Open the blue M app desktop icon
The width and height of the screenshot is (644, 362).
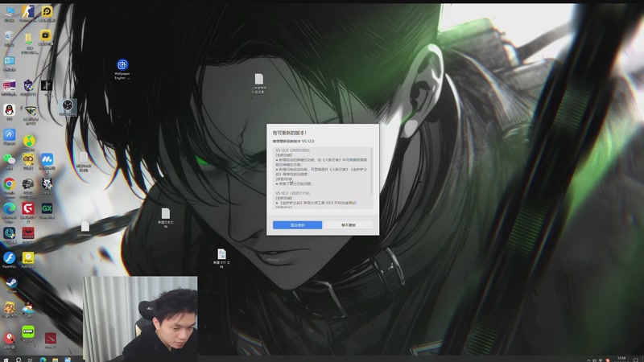[x=47, y=162]
